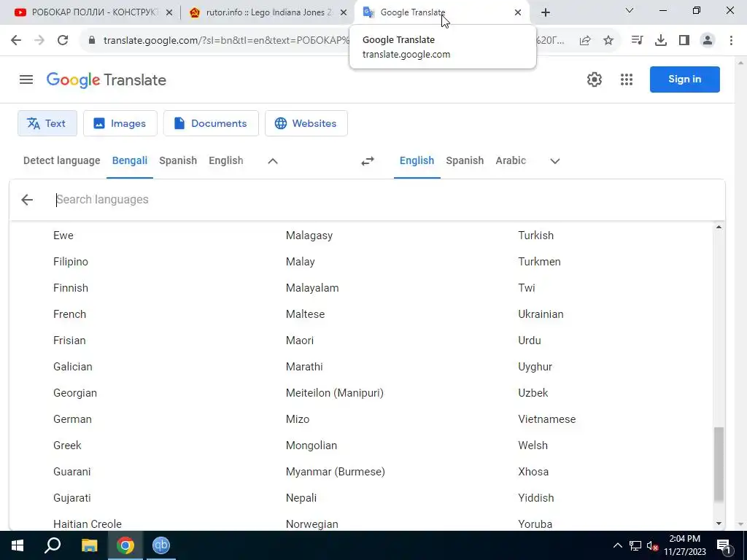Collapse the source language list chevron
The width and height of the screenshot is (747, 560).
click(273, 161)
